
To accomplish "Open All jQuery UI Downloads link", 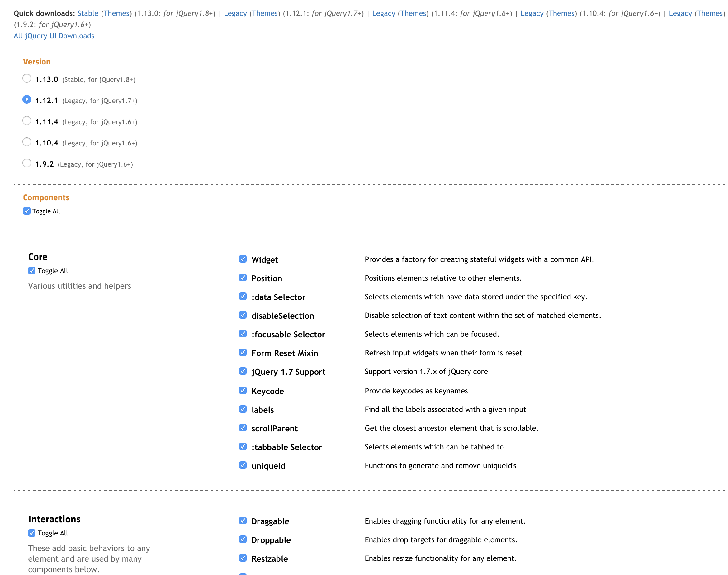I will [54, 36].
